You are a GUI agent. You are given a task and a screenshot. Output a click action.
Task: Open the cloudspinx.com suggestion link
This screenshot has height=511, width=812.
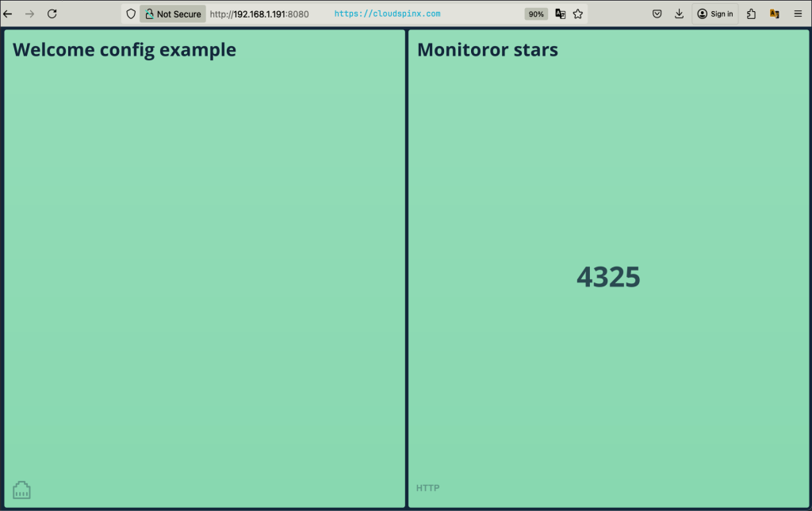(x=387, y=13)
